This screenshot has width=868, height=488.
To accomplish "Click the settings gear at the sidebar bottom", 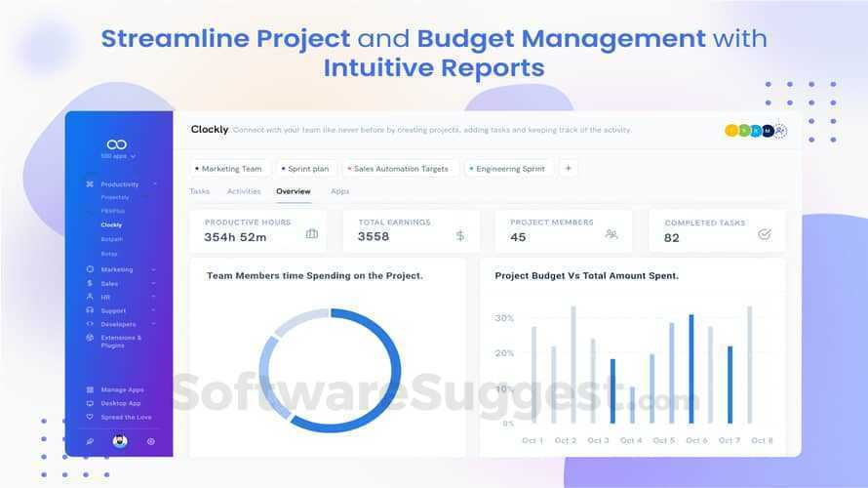I will click(150, 441).
